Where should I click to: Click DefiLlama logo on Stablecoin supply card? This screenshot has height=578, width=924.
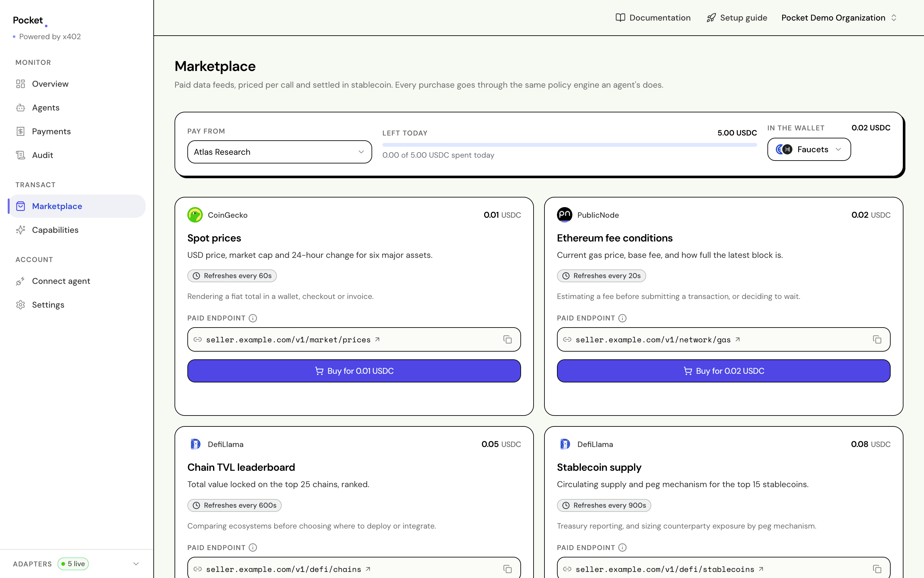565,444
